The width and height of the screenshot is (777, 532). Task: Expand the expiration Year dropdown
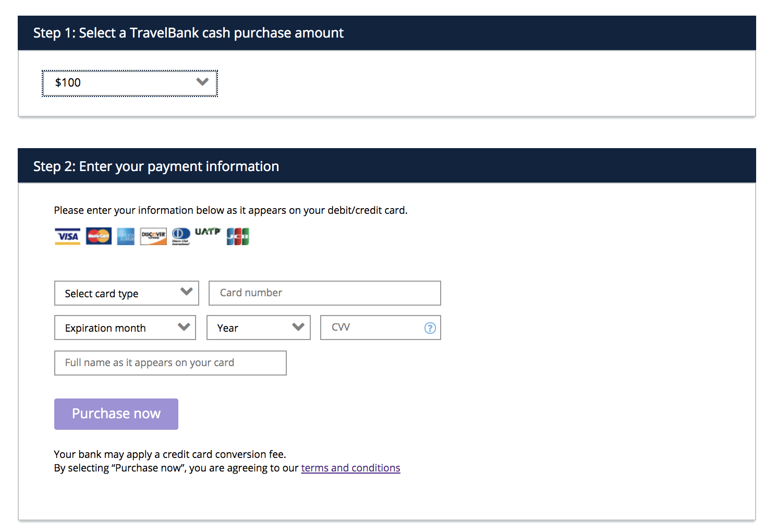[298, 328]
